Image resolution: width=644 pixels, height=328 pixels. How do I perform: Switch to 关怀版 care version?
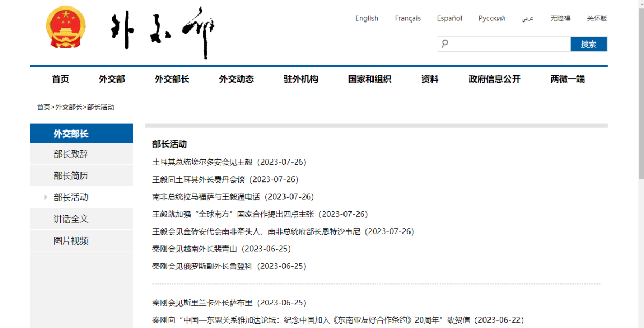pyautogui.click(x=597, y=18)
